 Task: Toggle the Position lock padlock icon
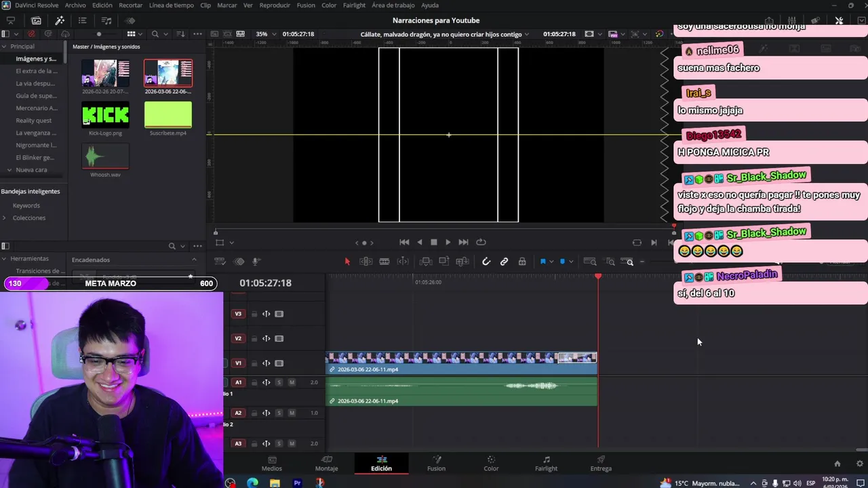(522, 262)
